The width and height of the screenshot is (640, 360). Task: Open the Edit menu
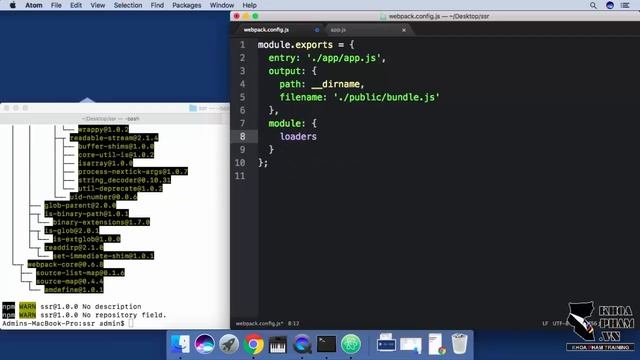click(x=76, y=5)
